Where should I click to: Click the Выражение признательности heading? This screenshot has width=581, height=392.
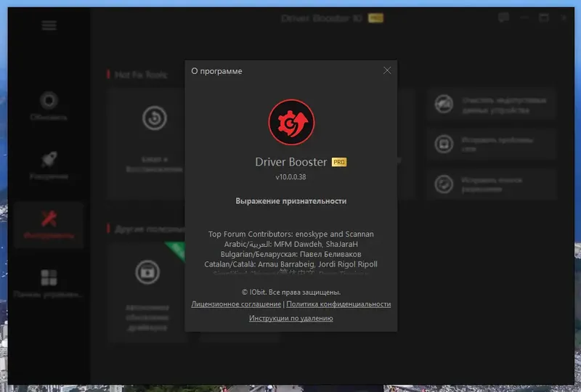coord(291,201)
